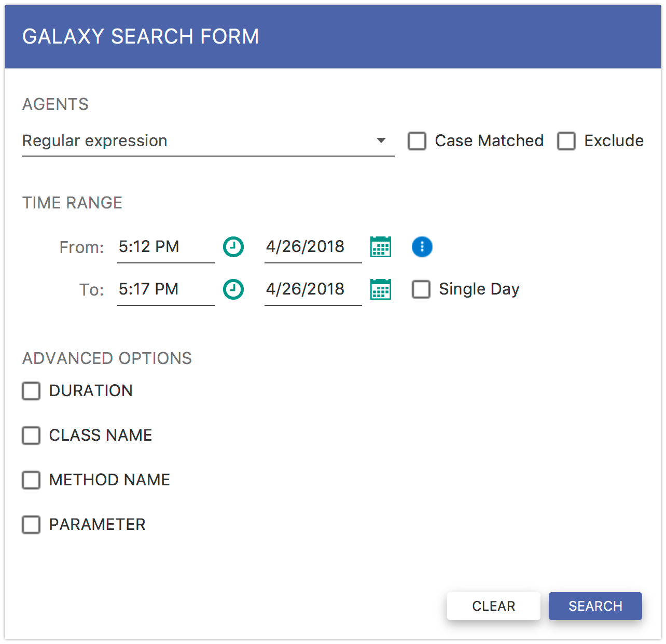Focus the To time field 5:17 PM
The image size is (666, 644).
click(166, 290)
